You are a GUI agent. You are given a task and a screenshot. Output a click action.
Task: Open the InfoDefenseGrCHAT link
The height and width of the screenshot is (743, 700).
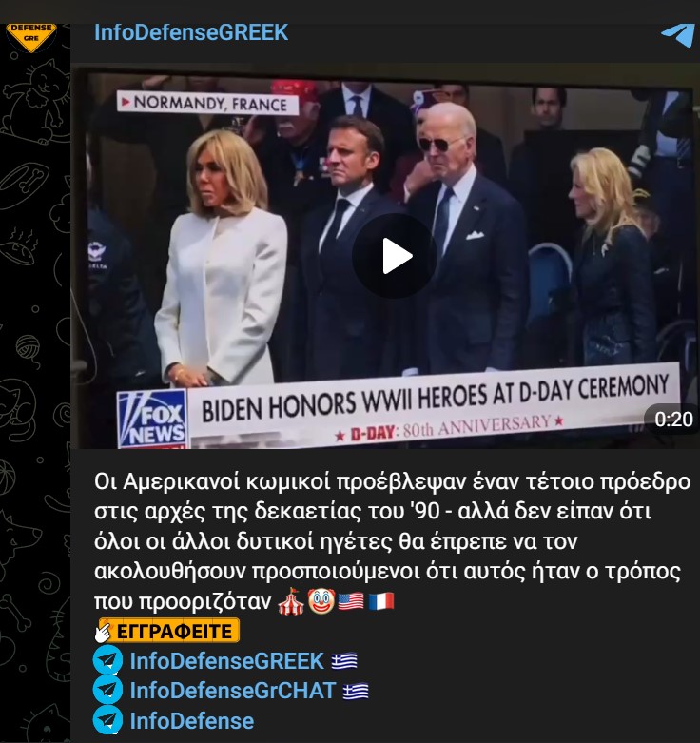click(x=233, y=691)
